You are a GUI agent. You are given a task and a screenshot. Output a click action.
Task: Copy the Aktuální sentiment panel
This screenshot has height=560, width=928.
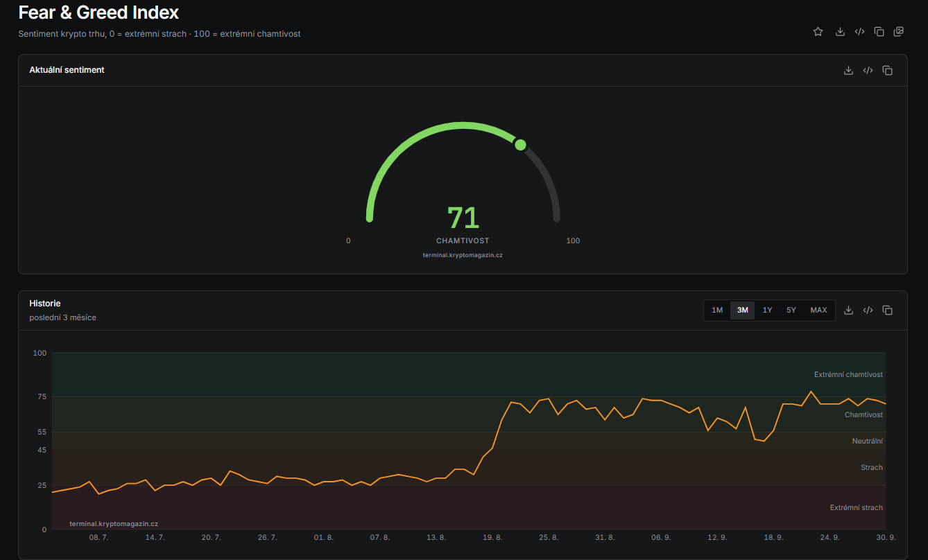[887, 70]
